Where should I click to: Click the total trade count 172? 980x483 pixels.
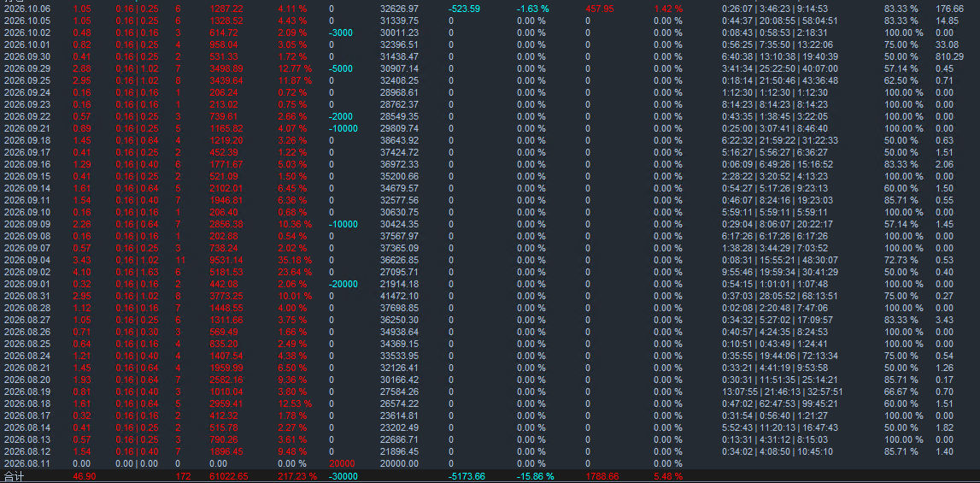tap(183, 476)
